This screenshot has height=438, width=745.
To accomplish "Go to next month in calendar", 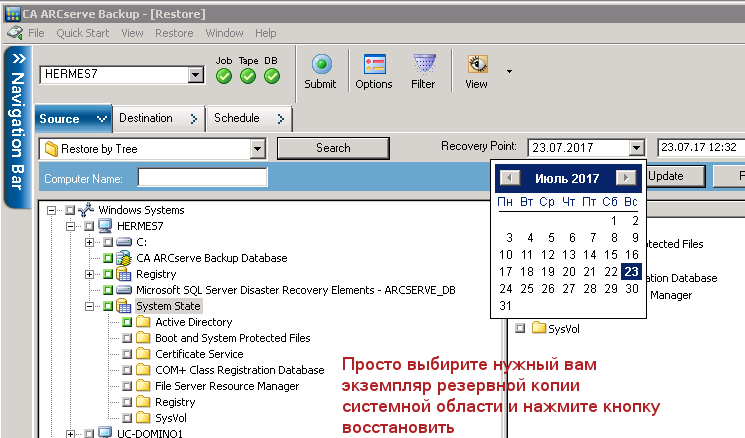I will pyautogui.click(x=626, y=178).
